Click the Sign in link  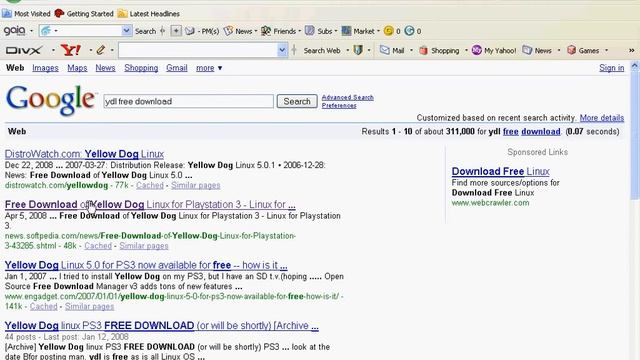(611, 68)
